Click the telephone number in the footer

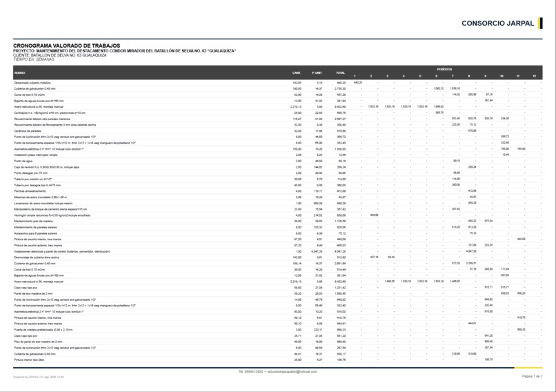250,372
